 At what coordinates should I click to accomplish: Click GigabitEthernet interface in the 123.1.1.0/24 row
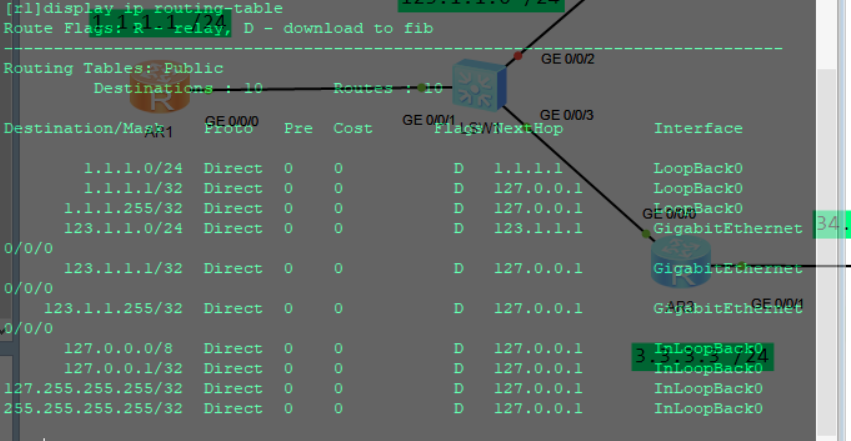pyautogui.click(x=728, y=229)
